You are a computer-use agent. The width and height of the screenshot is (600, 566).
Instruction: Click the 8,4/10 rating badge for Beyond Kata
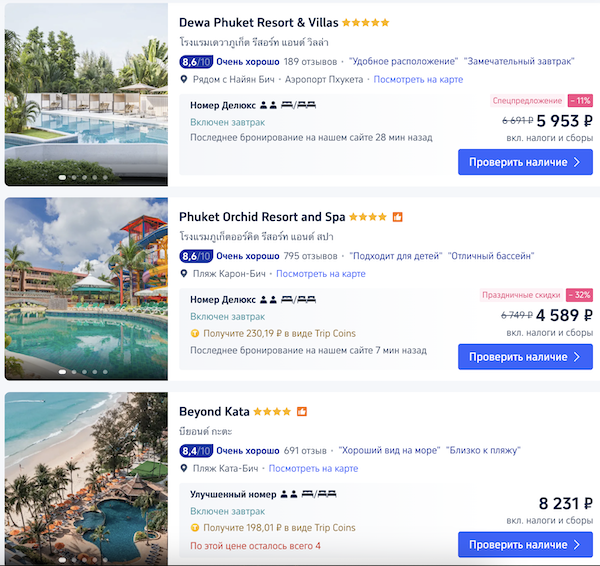[195, 450]
